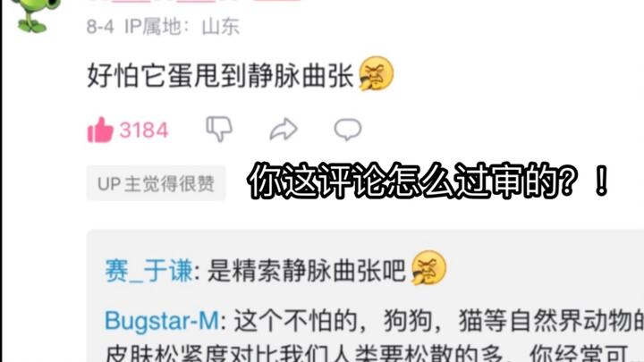
Task: Click the reply text 是精索静脉曲张吧
Action: 307,271
